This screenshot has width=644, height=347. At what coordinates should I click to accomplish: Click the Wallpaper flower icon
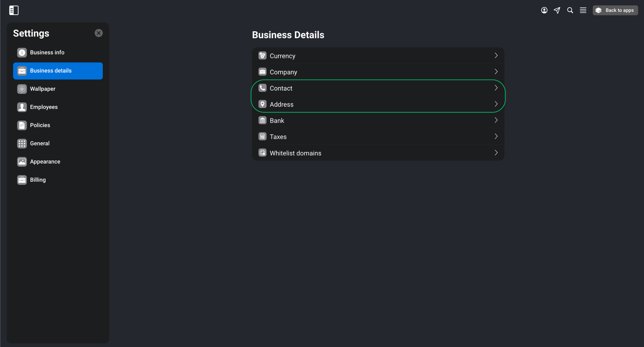coord(22,89)
